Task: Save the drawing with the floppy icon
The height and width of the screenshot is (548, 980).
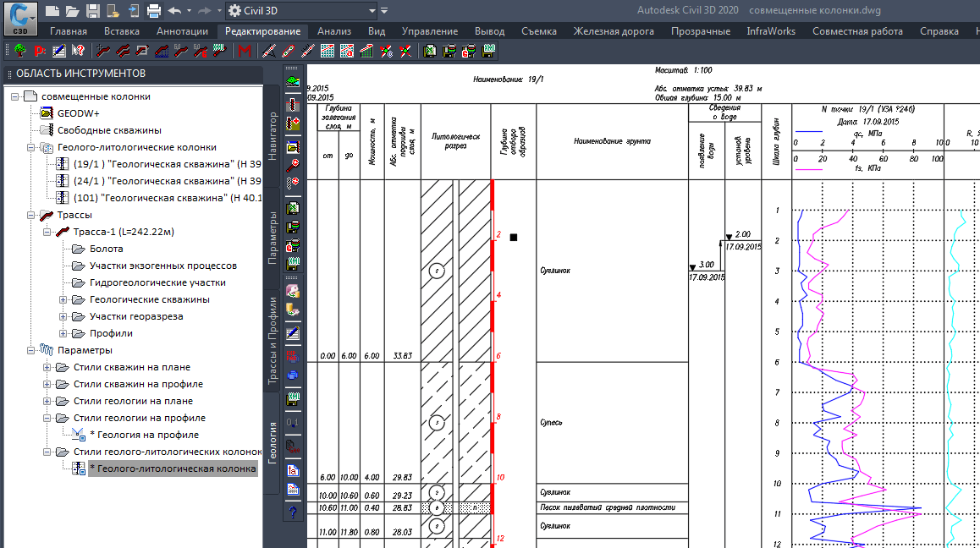Action: click(93, 11)
